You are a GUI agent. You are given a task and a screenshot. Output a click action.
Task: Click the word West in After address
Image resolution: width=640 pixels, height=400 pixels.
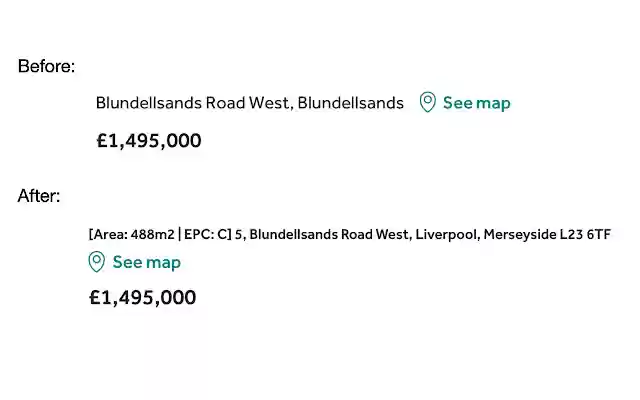coord(390,235)
